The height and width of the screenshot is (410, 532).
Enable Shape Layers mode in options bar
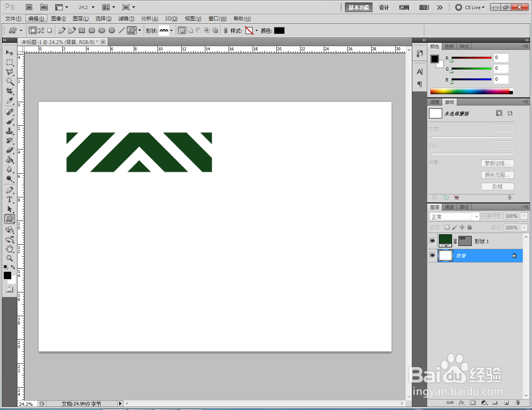tap(33, 30)
